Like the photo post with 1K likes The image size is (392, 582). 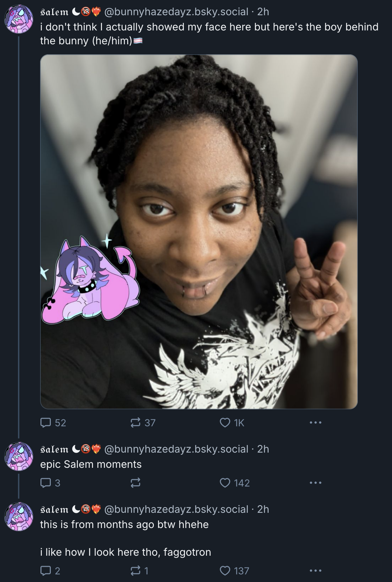[232, 422]
